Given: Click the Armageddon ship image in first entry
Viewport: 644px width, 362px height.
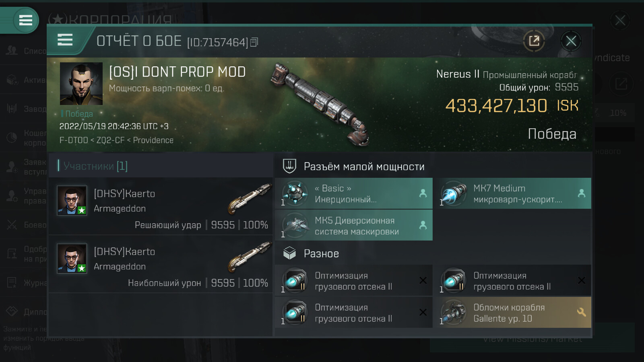Looking at the screenshot, I should tap(250, 198).
